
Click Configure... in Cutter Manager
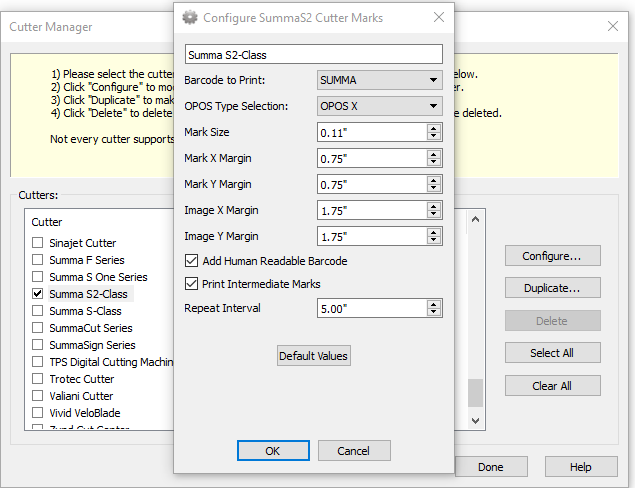point(552,256)
